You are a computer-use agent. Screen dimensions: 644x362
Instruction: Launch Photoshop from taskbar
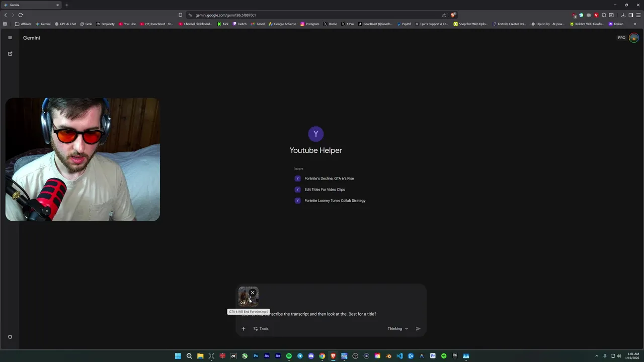tap(256, 356)
